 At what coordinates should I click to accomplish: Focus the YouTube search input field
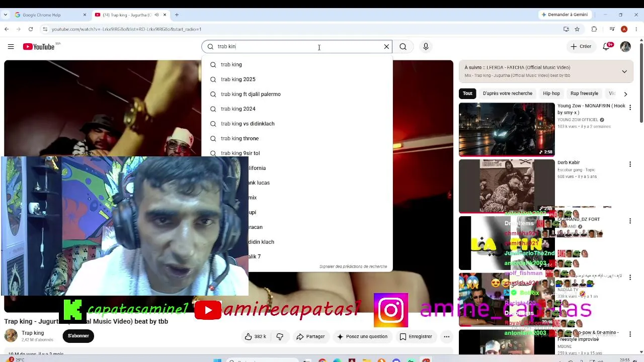coord(297,47)
